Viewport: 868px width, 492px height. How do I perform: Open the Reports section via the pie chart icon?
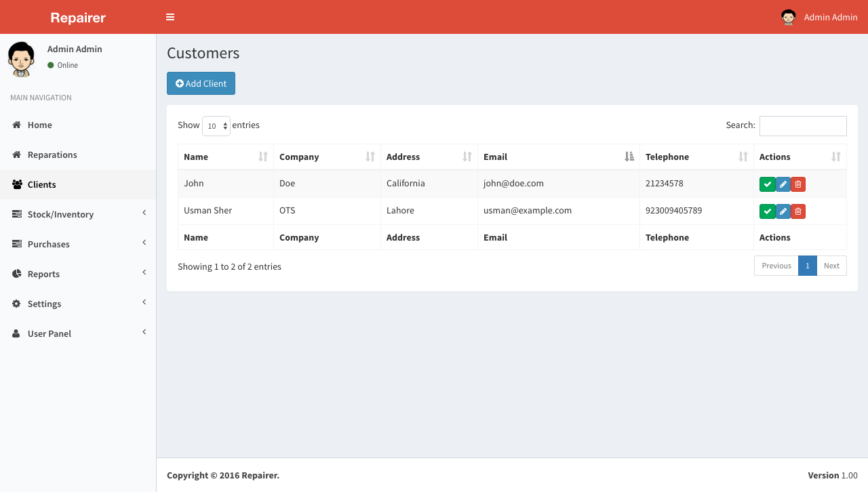click(x=16, y=274)
